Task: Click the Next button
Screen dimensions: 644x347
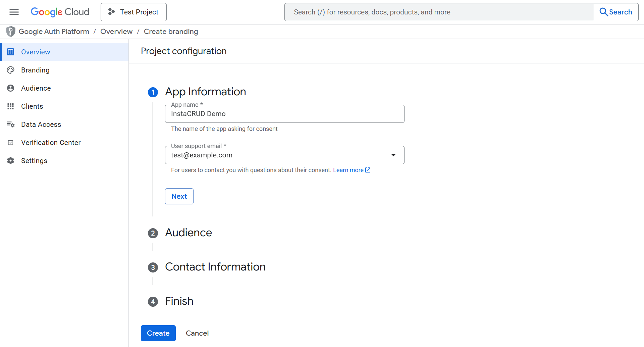Action: (x=179, y=196)
